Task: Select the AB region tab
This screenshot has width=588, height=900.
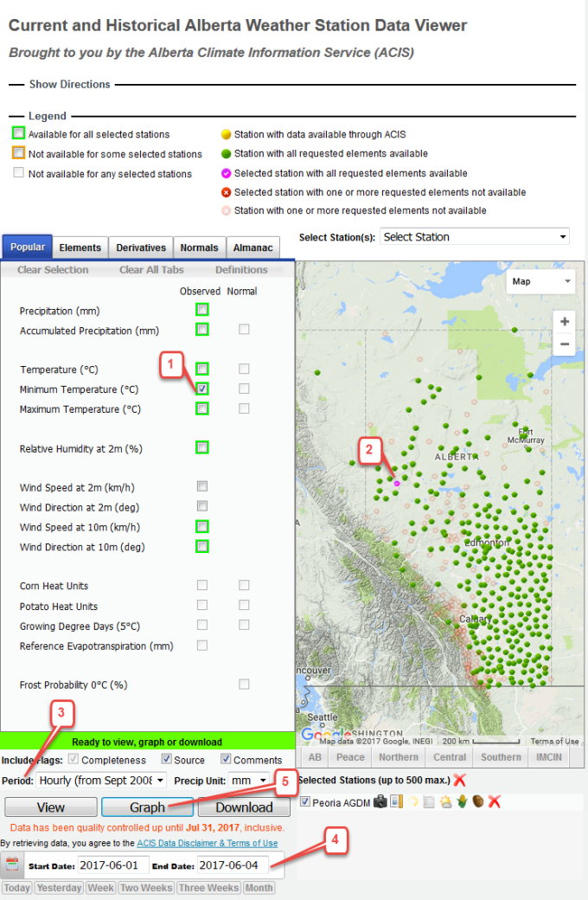Action: pyautogui.click(x=315, y=757)
